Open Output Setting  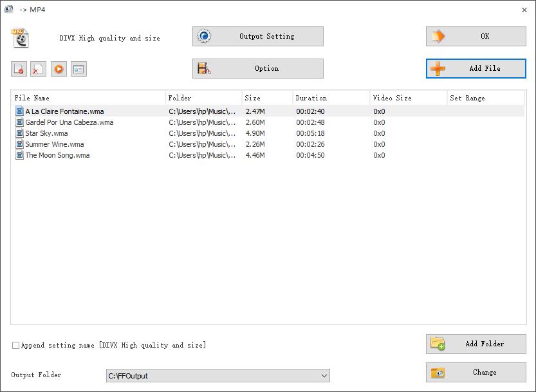tap(258, 36)
